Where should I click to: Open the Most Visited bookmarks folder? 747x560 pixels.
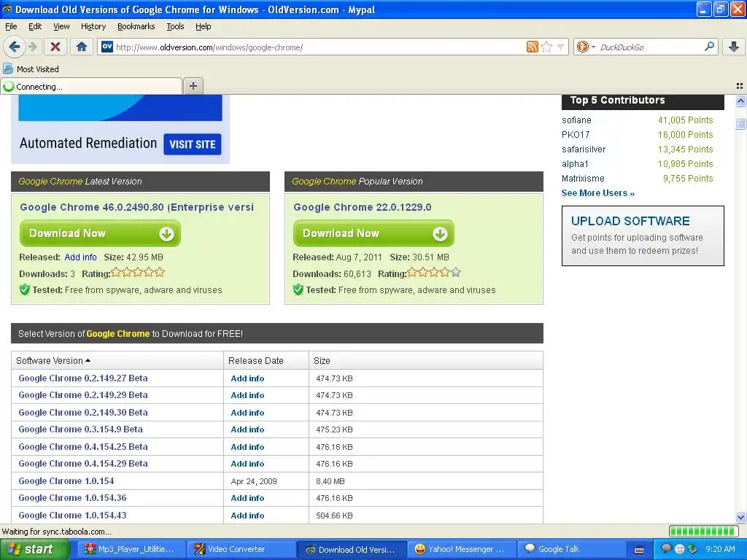coord(31,69)
